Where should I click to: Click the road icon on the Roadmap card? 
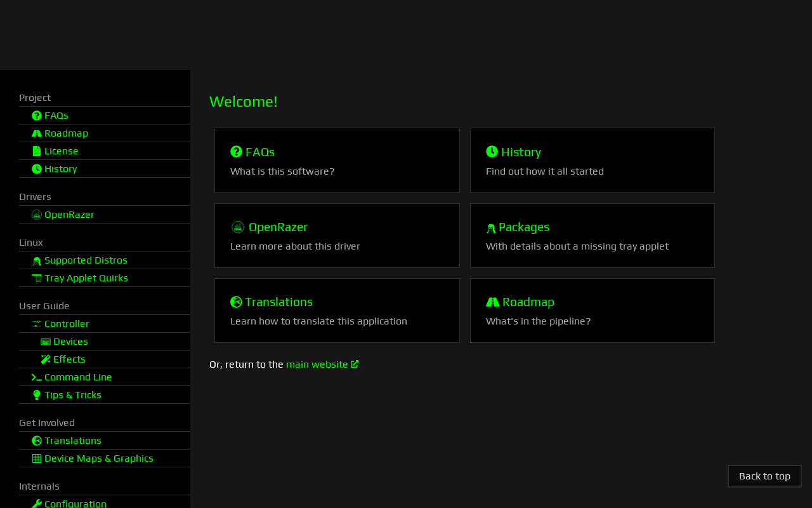(493, 302)
